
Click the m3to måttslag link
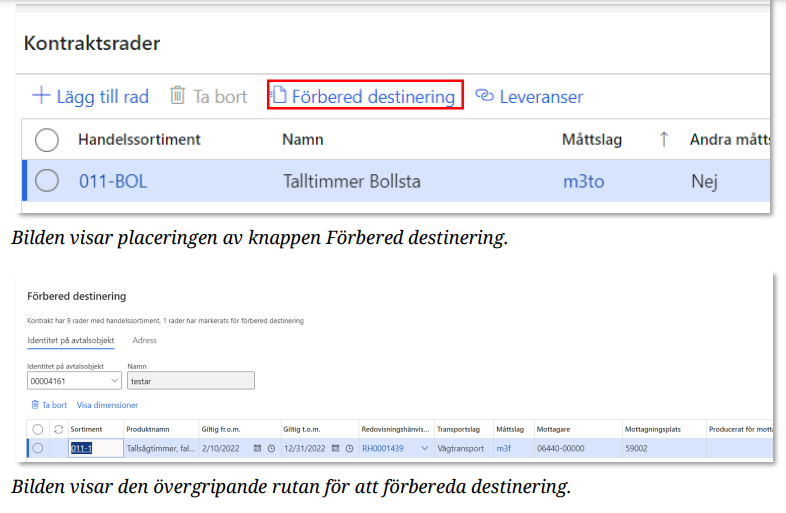583,181
